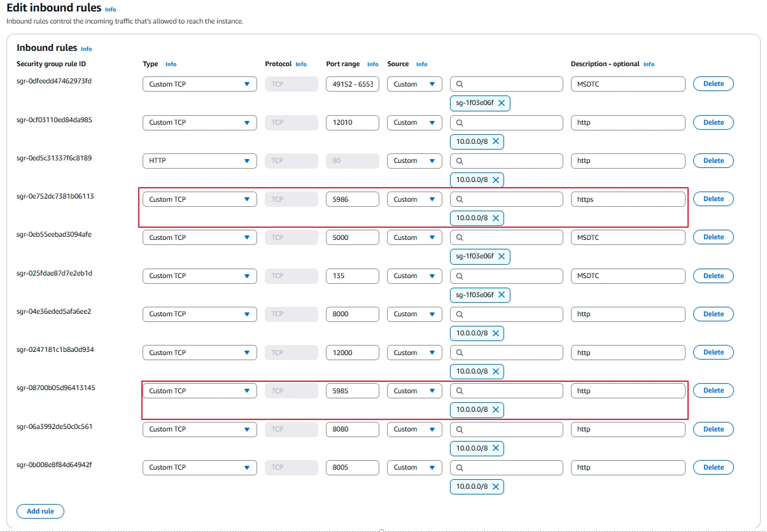The width and height of the screenshot is (767, 532).
Task: Delete the port 5986 https rule
Action: pyautogui.click(x=714, y=199)
